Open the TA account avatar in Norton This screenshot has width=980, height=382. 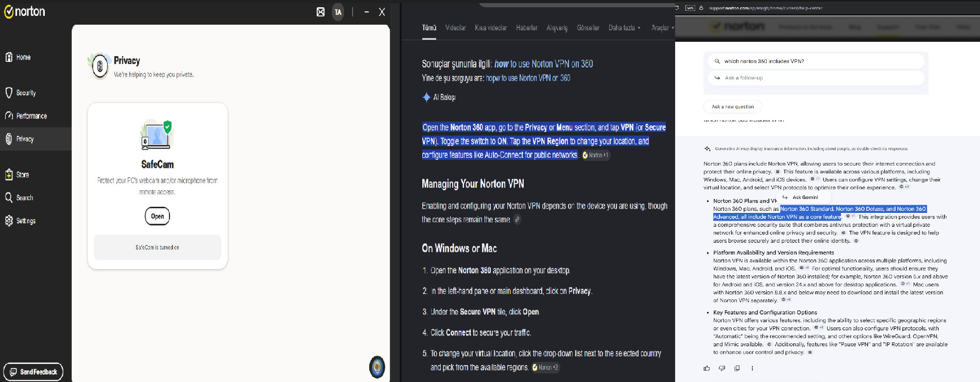pyautogui.click(x=338, y=12)
